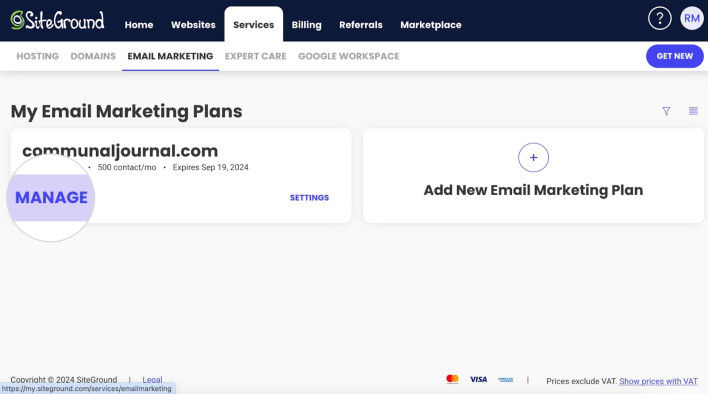This screenshot has width=708, height=394.
Task: Click the Get New button
Action: [675, 56]
